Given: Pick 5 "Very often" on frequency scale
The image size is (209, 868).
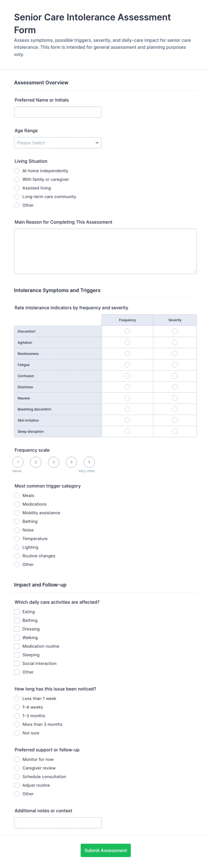Looking at the screenshot, I should pos(89,462).
